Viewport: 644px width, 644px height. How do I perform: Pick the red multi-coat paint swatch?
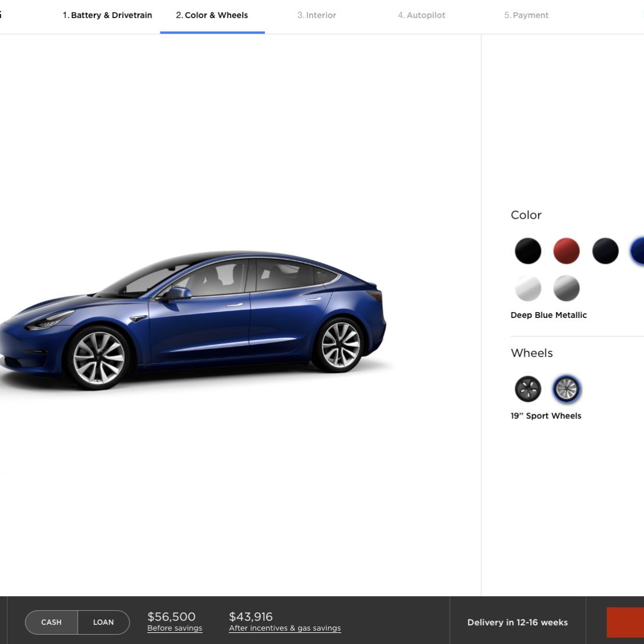(x=566, y=250)
